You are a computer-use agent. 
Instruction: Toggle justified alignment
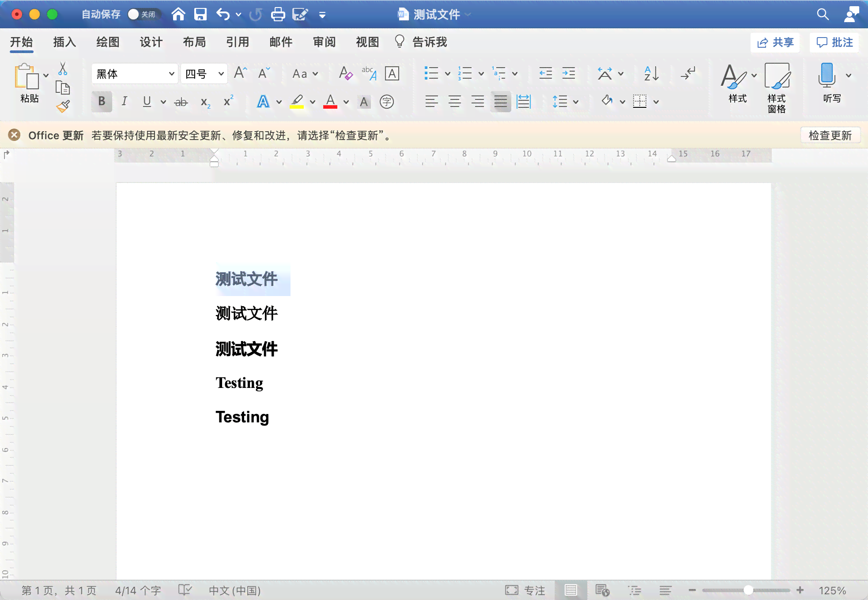click(x=501, y=102)
